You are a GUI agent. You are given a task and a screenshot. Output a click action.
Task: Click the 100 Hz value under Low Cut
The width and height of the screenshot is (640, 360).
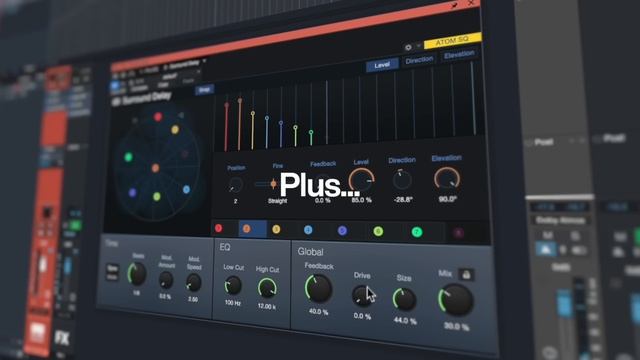coord(233,302)
